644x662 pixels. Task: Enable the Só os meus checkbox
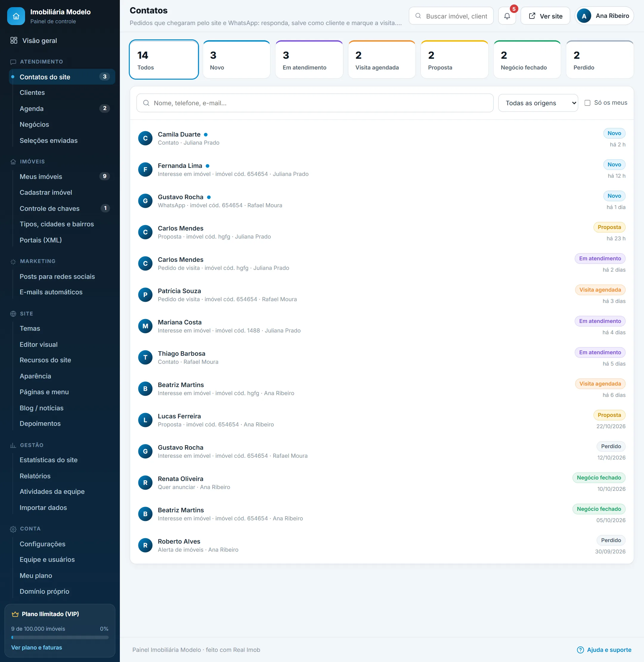(588, 103)
